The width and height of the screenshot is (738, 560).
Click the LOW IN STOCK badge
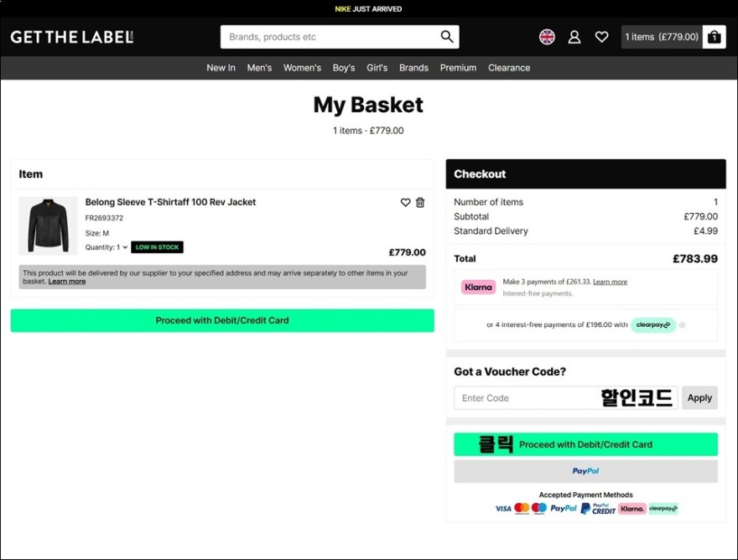click(x=157, y=247)
